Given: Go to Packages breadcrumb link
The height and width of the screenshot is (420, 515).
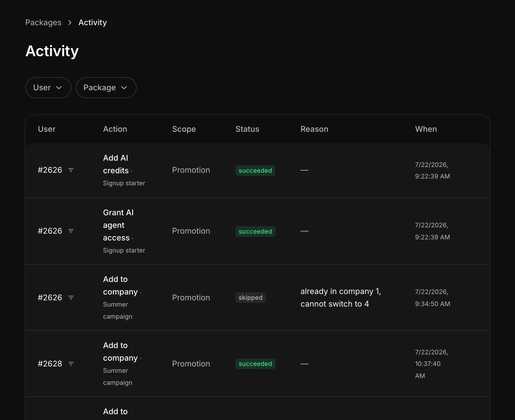Looking at the screenshot, I should 43,23.
